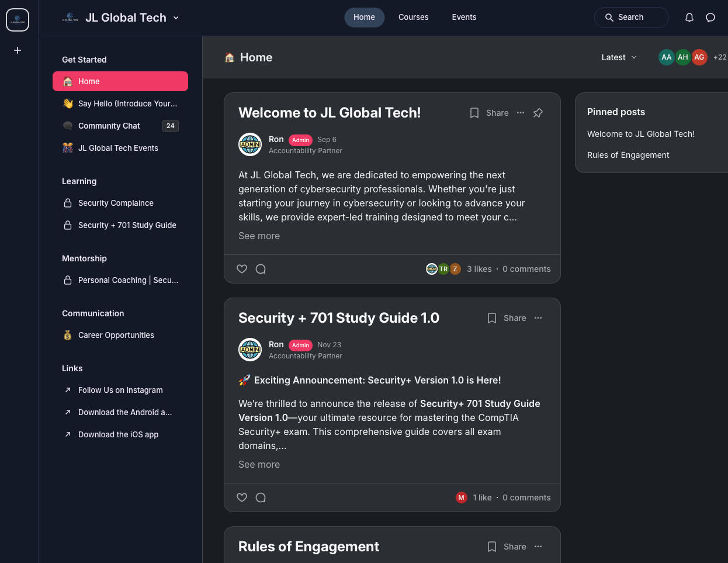728x563 pixels.
Task: Click the pin icon on Welcome post
Action: (538, 113)
